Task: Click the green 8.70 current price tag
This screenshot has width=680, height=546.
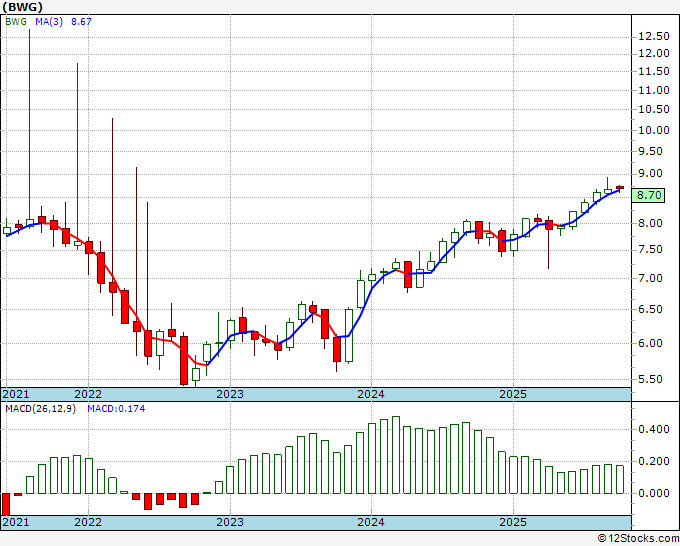Action: tap(648, 195)
